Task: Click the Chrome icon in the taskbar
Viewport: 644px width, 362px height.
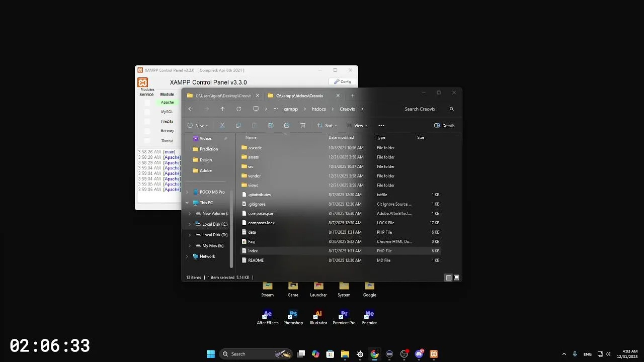Action: pos(374,354)
